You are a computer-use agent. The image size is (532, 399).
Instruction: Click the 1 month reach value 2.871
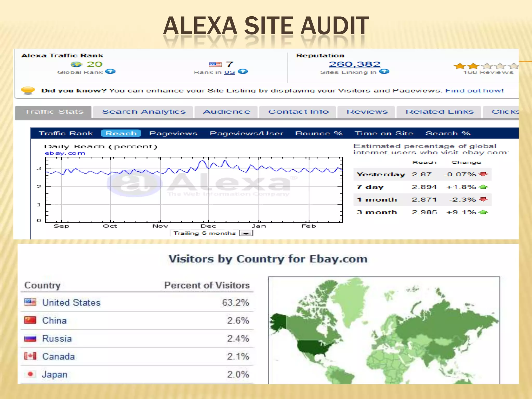[424, 199]
